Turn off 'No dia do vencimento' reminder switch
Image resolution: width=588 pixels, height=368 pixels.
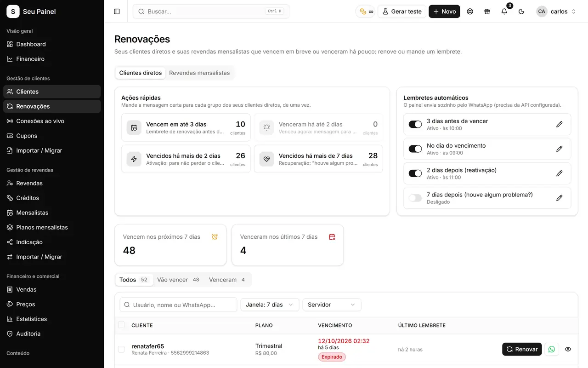coord(415,149)
